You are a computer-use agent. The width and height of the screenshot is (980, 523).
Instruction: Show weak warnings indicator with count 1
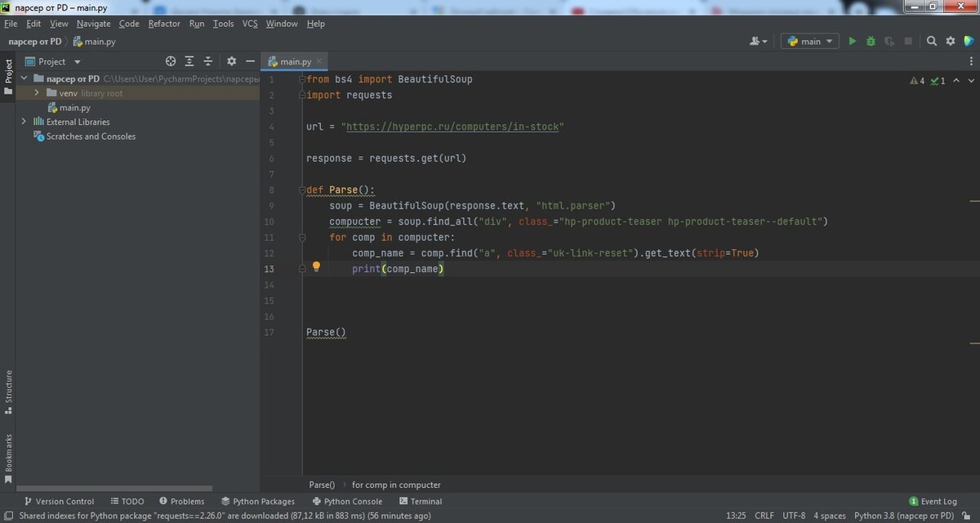coord(937,81)
